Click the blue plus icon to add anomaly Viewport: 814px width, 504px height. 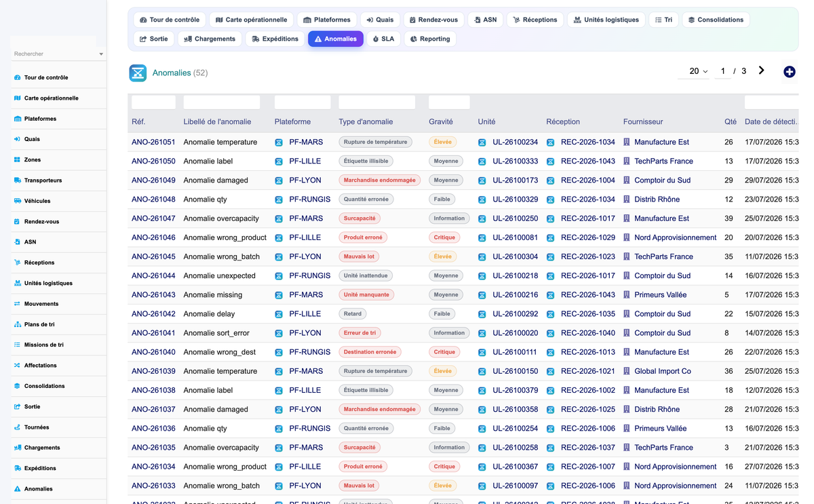(x=790, y=72)
